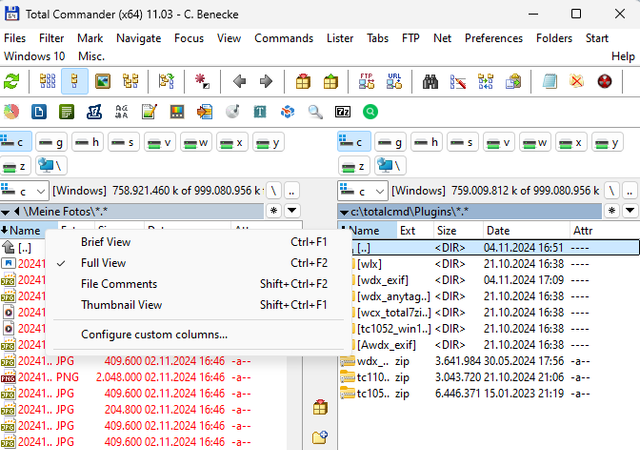Viewport: 640px width, 450px height.
Task: Open right panel favorites asterisk button
Action: point(611,211)
